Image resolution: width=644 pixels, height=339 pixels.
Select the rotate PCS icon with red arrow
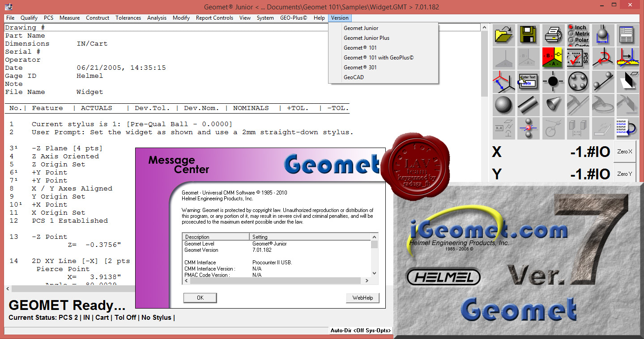coord(602,58)
